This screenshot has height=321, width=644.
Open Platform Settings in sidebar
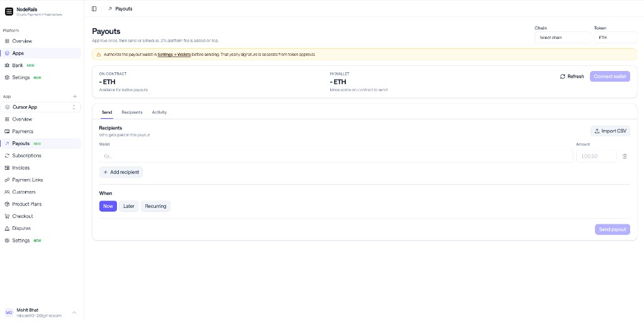pyautogui.click(x=41, y=78)
